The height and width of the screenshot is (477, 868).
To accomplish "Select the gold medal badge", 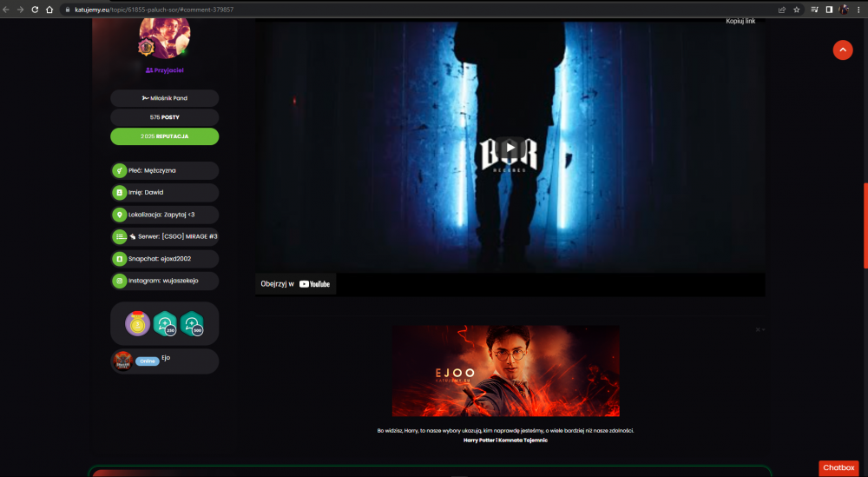I will [x=137, y=323].
